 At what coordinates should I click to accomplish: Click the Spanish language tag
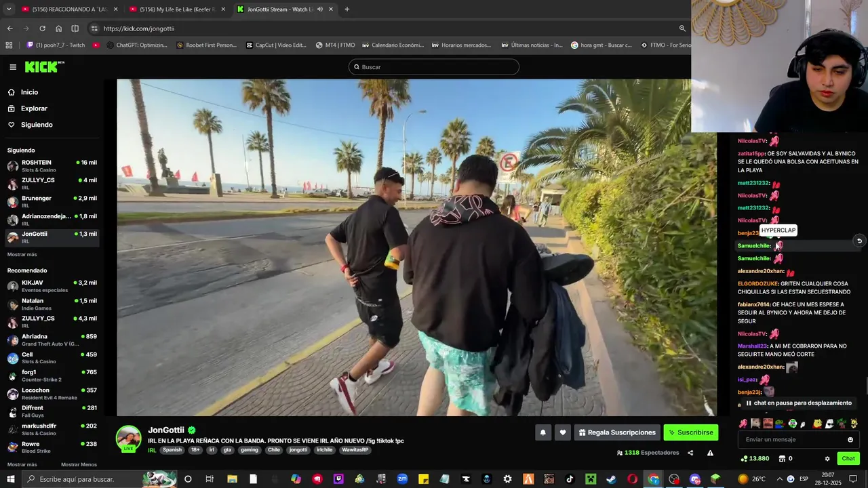[172, 450]
